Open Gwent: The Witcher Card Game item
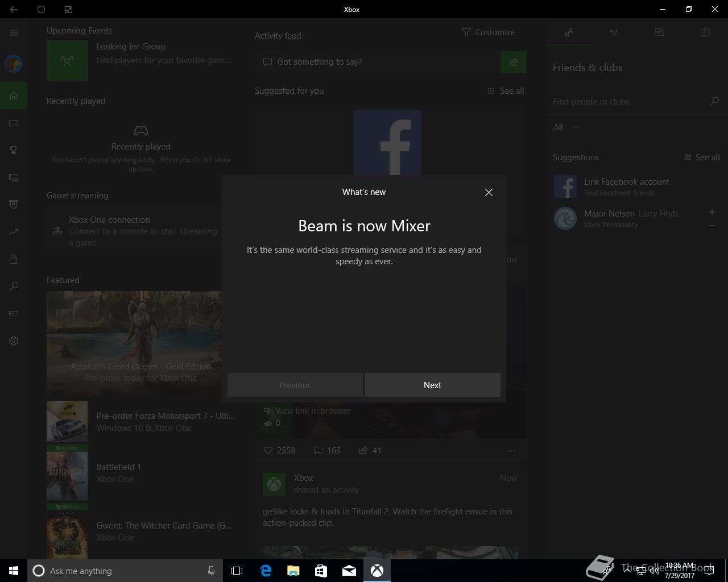 click(141, 531)
